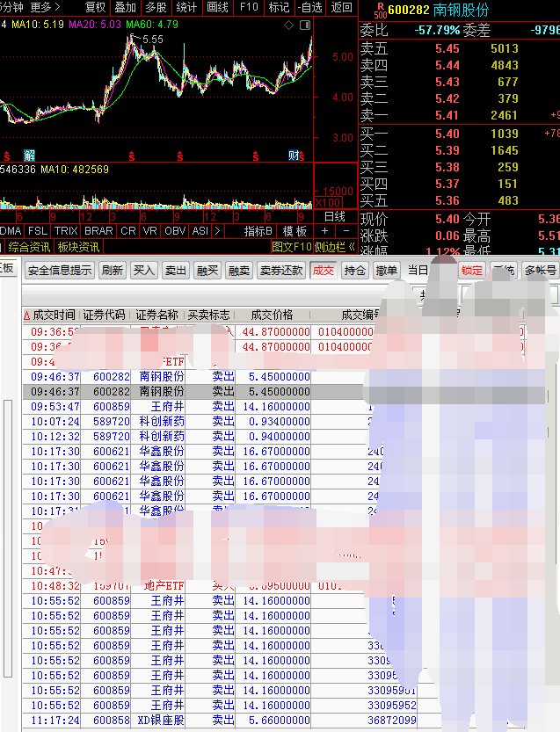Screen dimensions: 560x732
Task: Click the stock title 600282 南钢股份
Action: tap(438, 10)
